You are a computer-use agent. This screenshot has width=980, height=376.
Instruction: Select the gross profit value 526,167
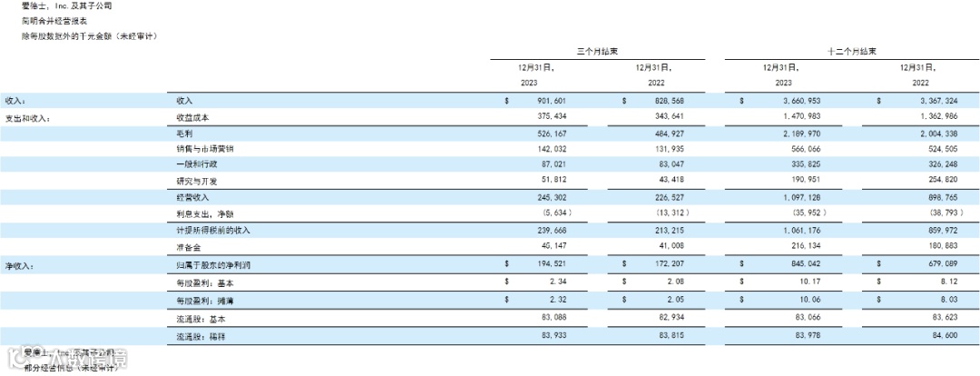pos(552,134)
